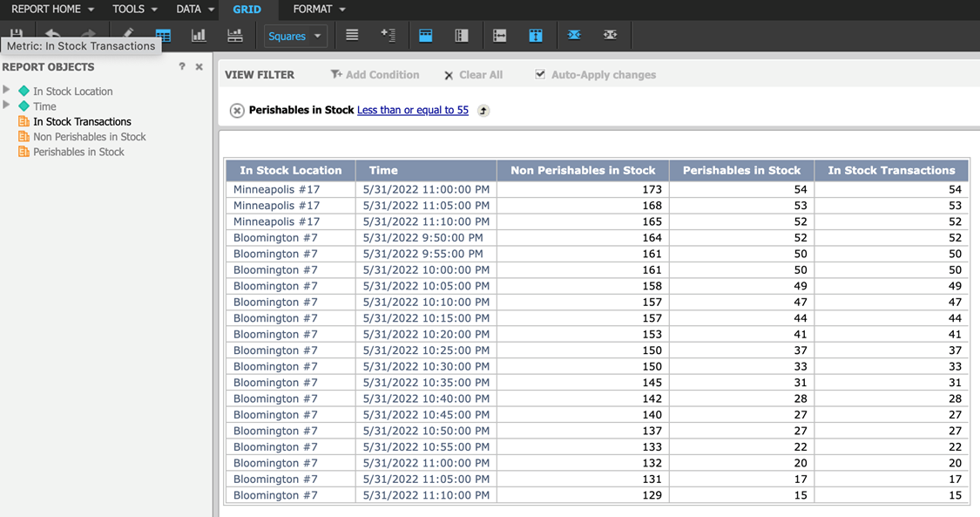
Task: Open the Format menu
Action: (x=319, y=10)
